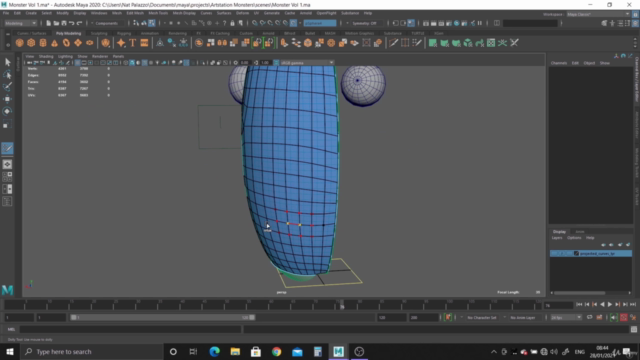Select the Scale tool in Tool Box

[x=7, y=124]
